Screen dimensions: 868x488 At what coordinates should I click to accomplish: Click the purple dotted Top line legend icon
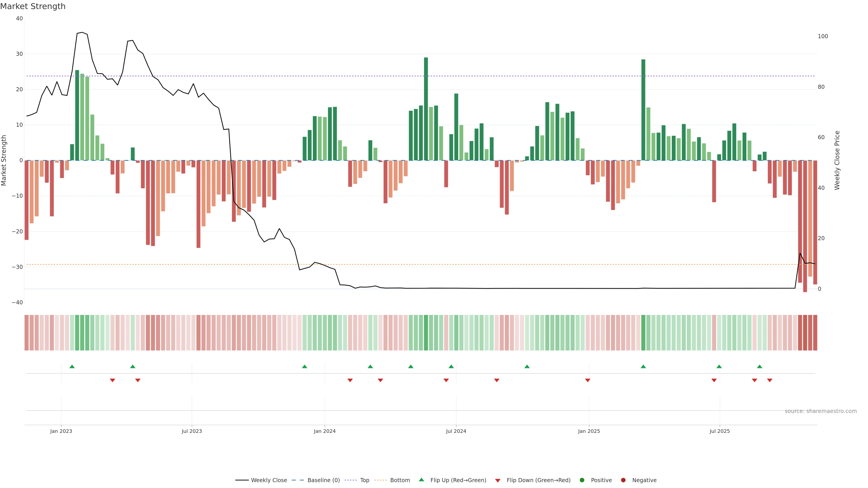pos(351,480)
